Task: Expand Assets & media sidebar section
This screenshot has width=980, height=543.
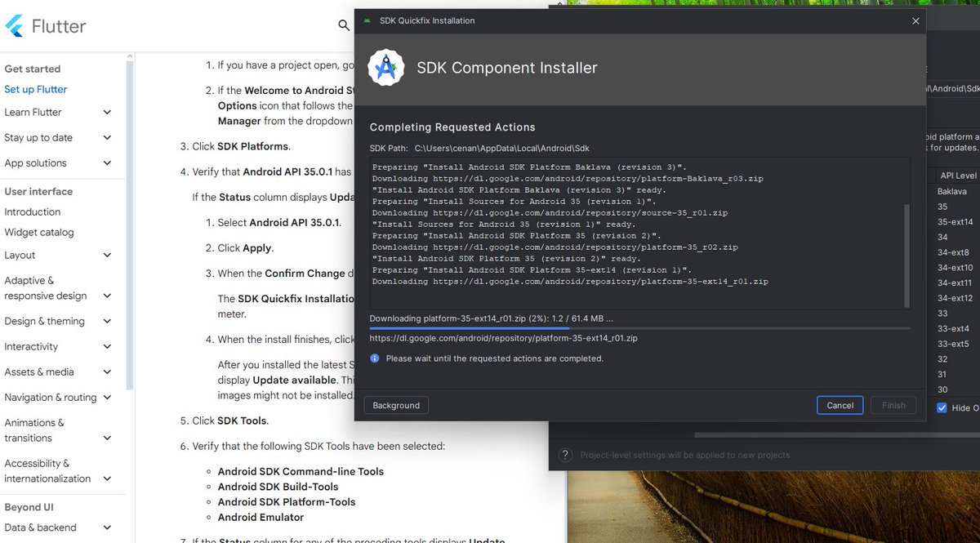Action: pos(107,372)
